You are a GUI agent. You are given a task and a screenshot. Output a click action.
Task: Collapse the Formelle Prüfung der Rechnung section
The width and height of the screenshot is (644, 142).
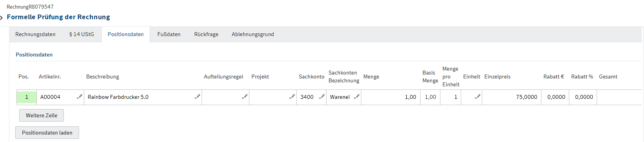[x=2, y=18]
